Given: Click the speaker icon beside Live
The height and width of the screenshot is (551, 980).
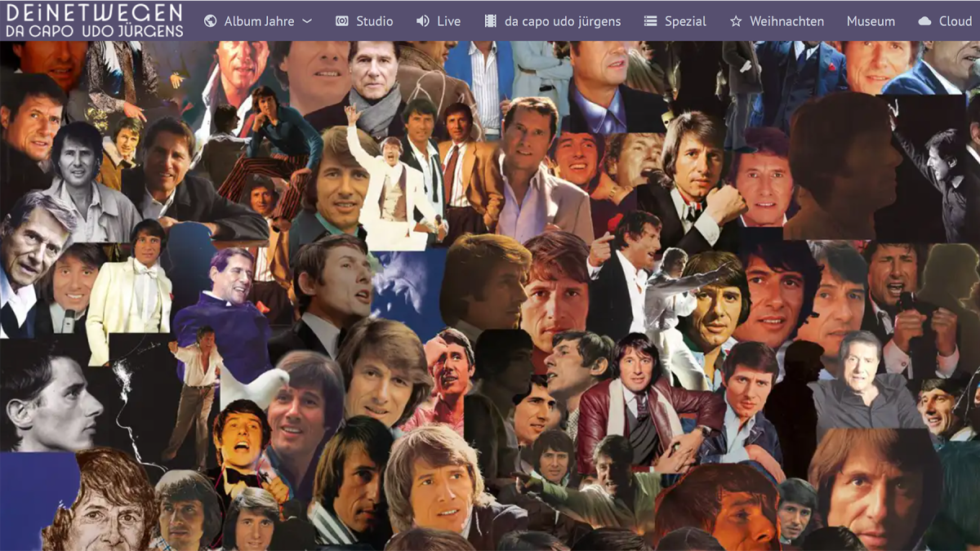Looking at the screenshot, I should [x=422, y=21].
